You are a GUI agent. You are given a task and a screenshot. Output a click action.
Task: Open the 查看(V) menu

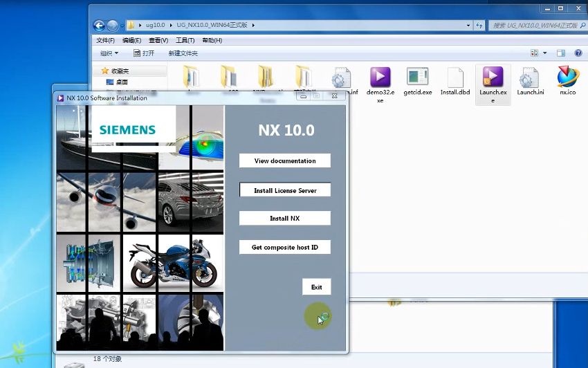pos(158,40)
